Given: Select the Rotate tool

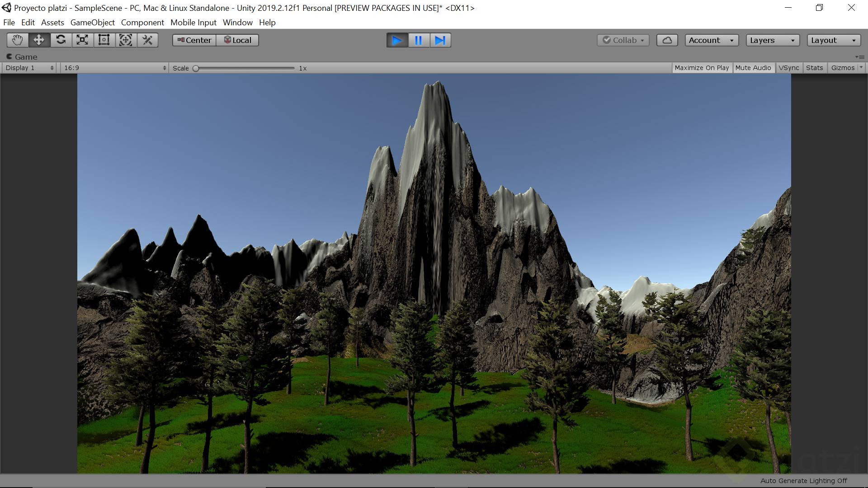Looking at the screenshot, I should click(61, 40).
